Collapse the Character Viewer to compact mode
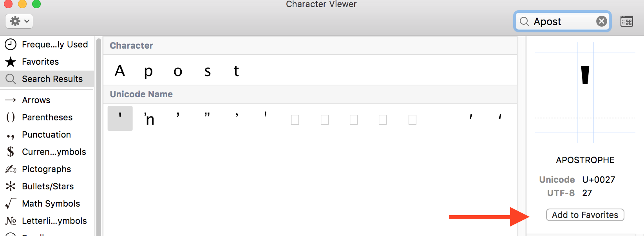This screenshot has height=236, width=644. pyautogui.click(x=627, y=21)
